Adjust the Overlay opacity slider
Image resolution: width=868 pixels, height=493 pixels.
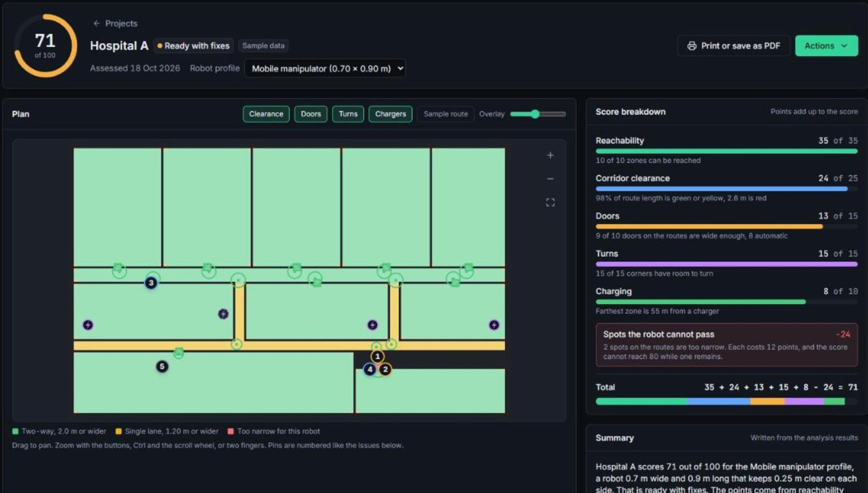coord(538,114)
